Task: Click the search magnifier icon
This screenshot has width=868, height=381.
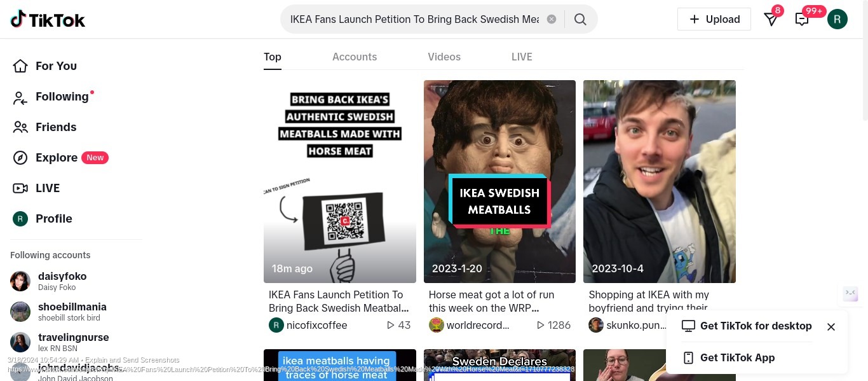Action: pos(580,19)
